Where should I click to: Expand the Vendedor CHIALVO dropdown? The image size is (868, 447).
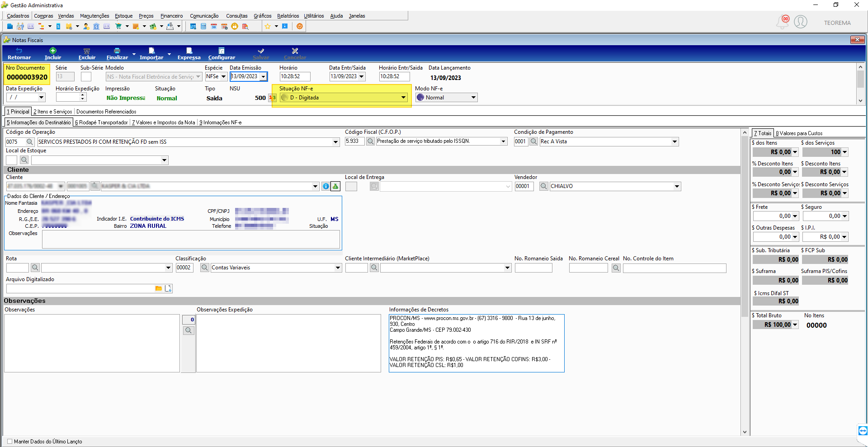click(677, 186)
